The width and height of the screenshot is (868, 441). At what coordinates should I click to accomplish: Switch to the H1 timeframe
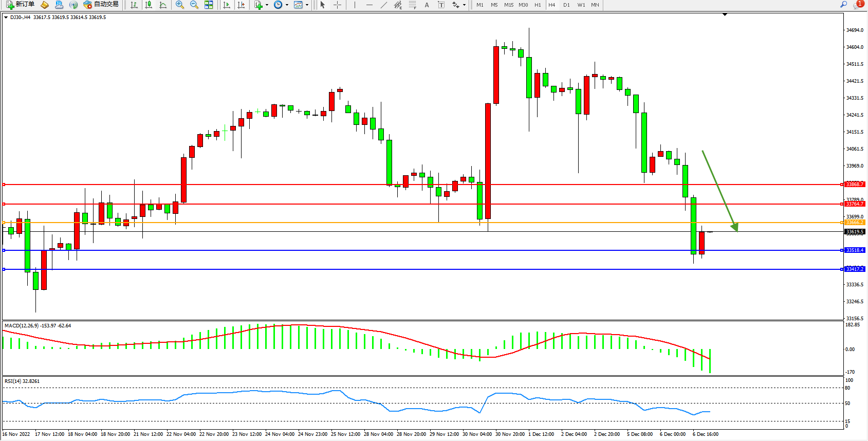[538, 5]
